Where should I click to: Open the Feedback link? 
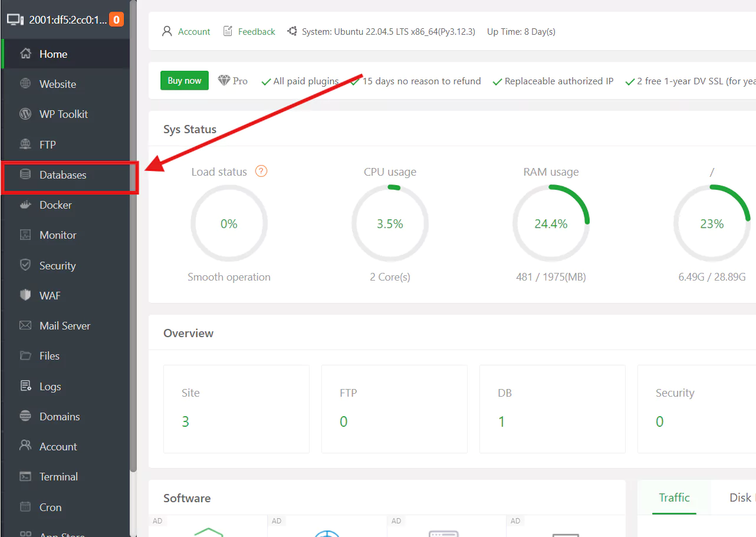[257, 32]
